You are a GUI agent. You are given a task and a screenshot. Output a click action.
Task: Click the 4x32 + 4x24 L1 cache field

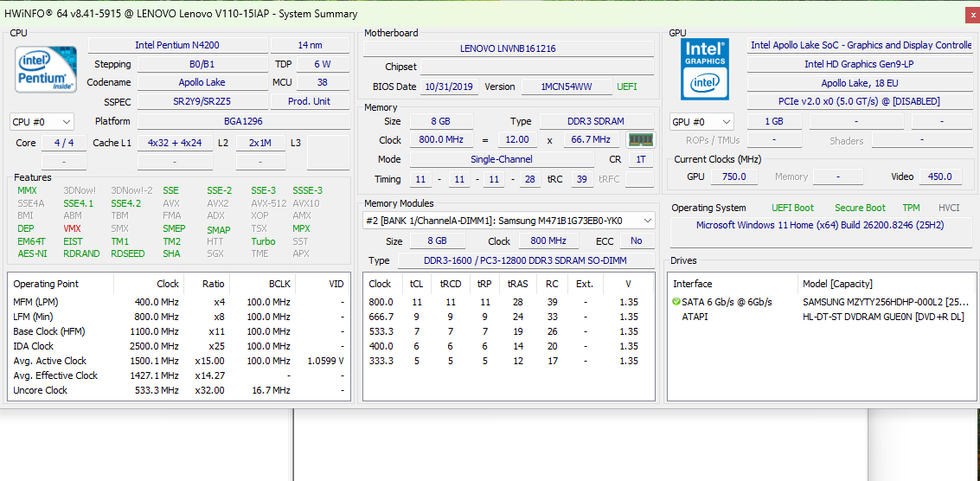(175, 143)
